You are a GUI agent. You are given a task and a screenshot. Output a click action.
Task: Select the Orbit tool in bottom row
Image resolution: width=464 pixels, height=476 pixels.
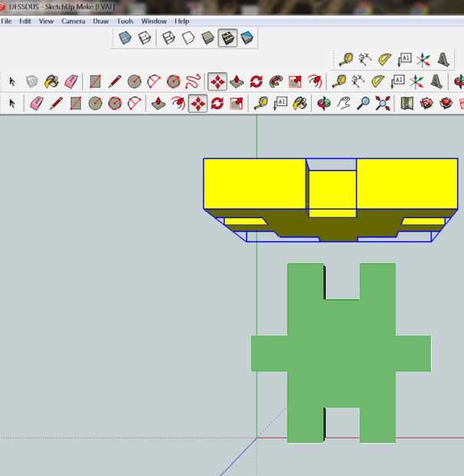pyautogui.click(x=324, y=104)
